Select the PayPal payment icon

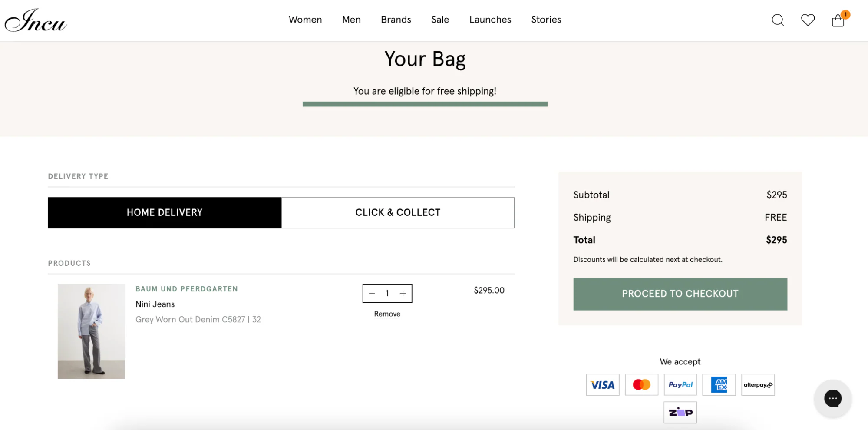(x=680, y=385)
